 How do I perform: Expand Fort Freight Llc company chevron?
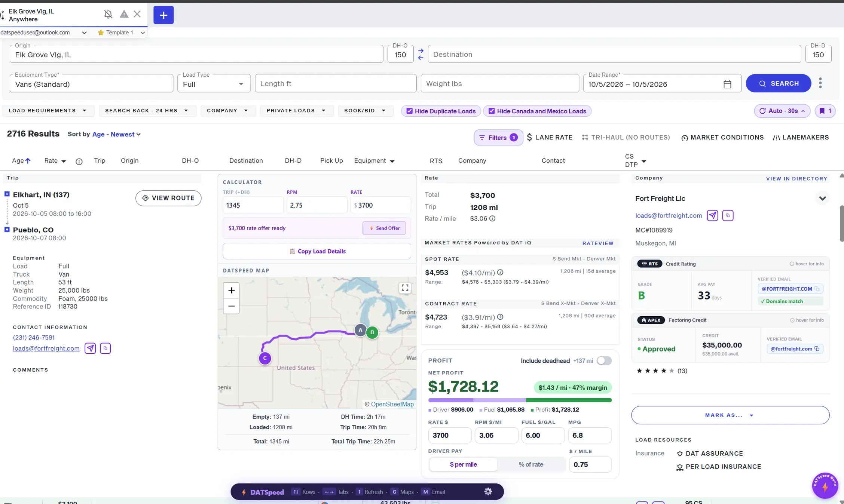[822, 199]
